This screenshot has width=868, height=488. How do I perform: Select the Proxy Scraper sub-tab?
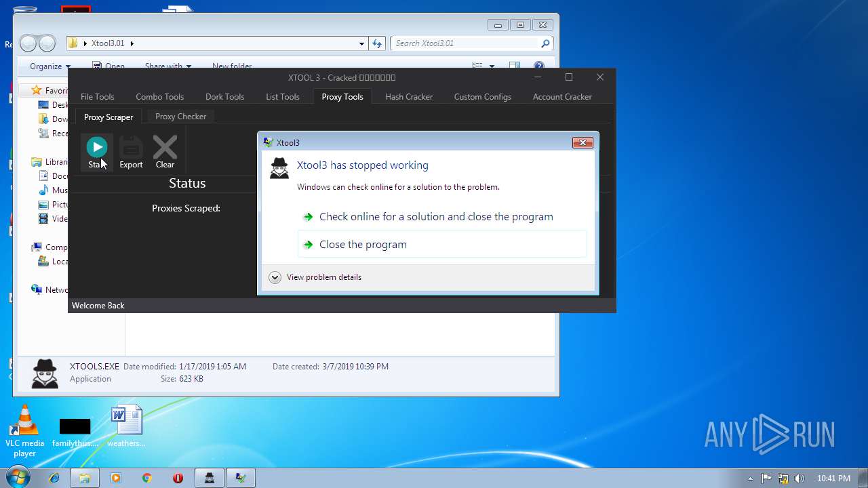108,117
